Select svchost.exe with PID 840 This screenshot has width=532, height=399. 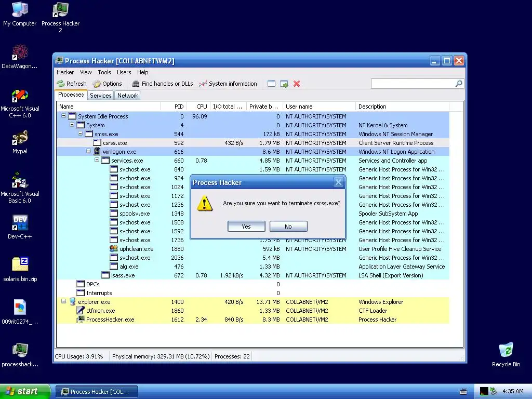coord(253,169)
